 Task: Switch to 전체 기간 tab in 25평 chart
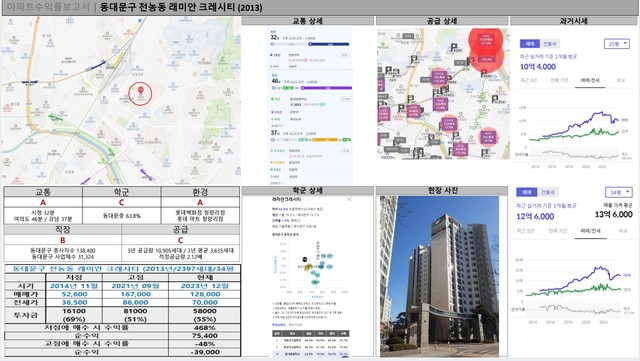559,80
